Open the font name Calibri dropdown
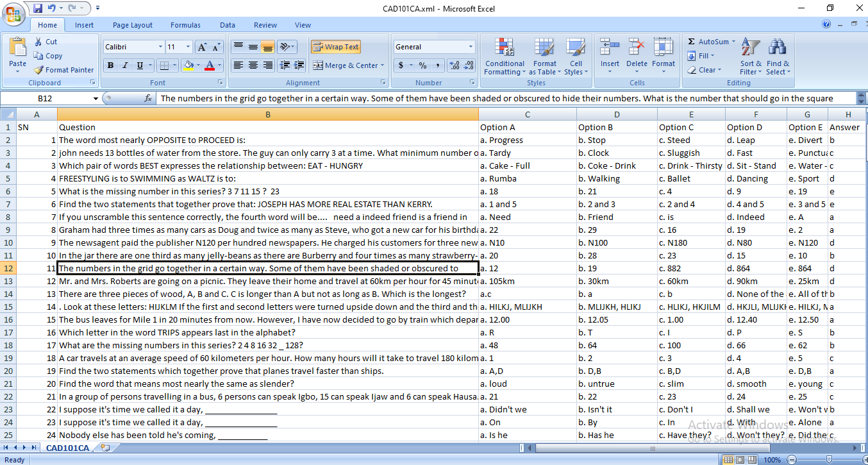868x465 pixels. point(160,47)
